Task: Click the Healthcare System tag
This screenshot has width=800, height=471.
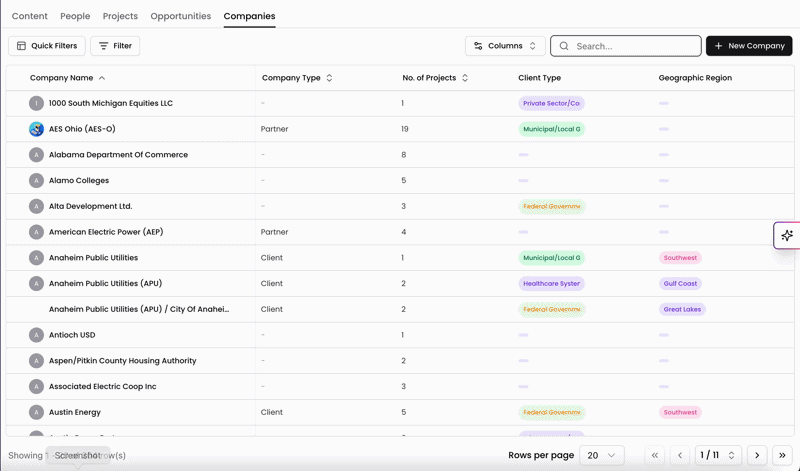Action: 552,283
